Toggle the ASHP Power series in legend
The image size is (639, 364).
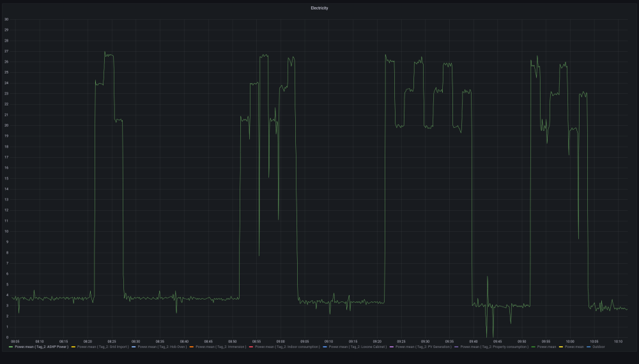[x=42, y=347]
